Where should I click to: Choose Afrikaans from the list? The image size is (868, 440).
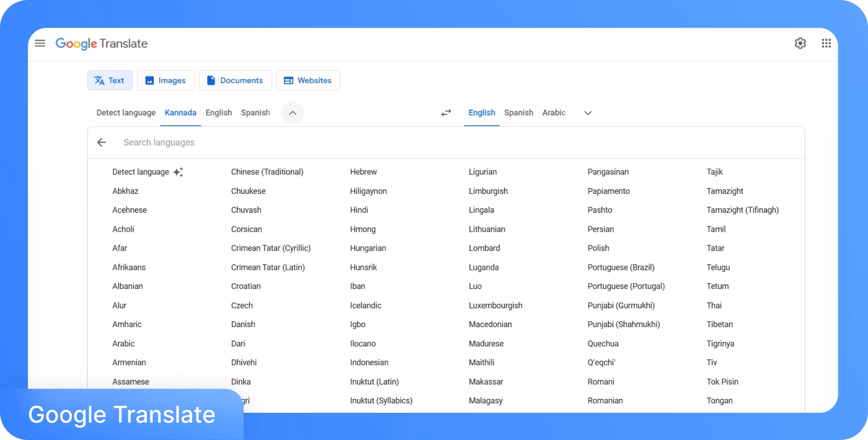coord(129,267)
